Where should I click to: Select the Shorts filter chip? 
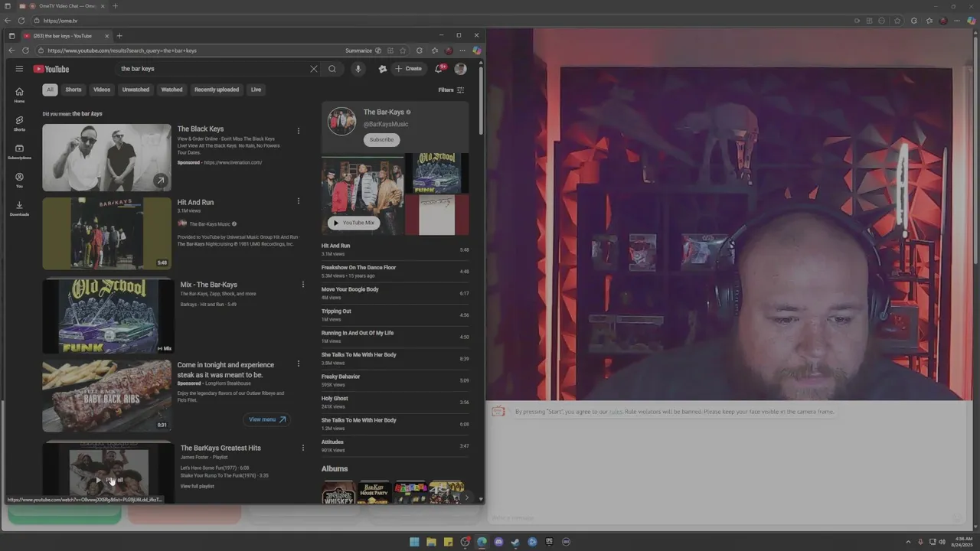(x=73, y=90)
